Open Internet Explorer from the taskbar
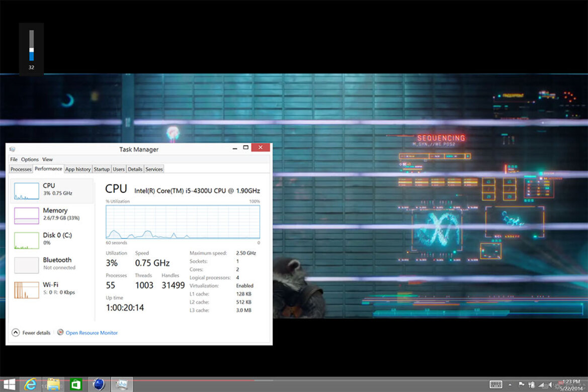This screenshot has height=392, width=588. (x=30, y=384)
